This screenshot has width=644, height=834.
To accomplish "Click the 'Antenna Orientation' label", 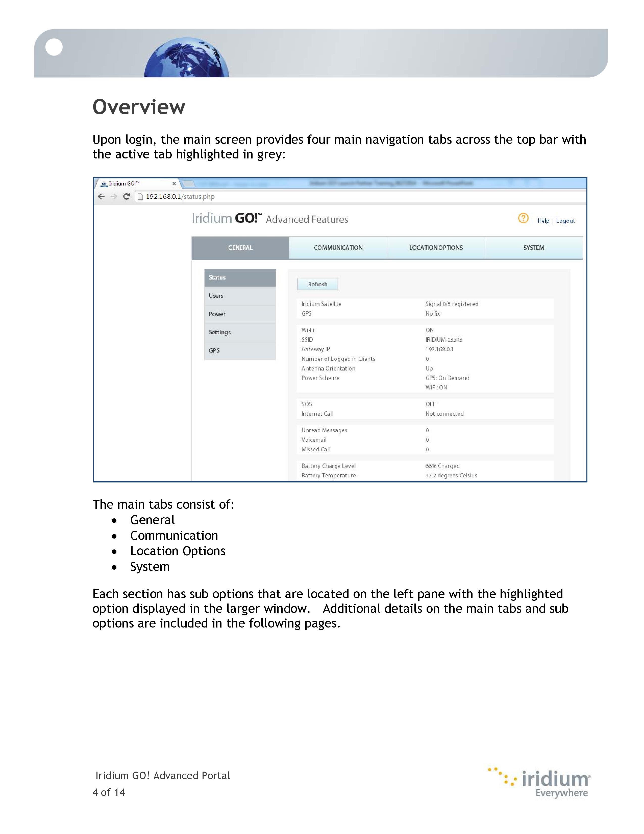I will [328, 368].
